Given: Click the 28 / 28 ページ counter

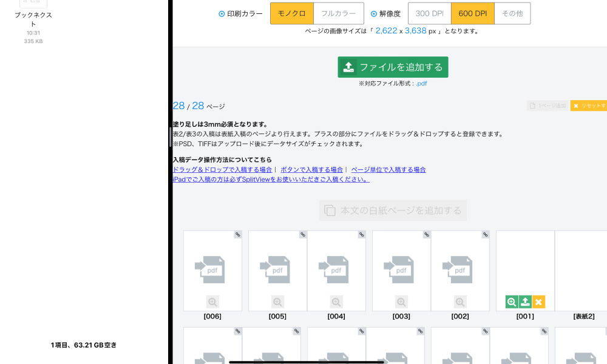Looking at the screenshot, I should [x=199, y=106].
